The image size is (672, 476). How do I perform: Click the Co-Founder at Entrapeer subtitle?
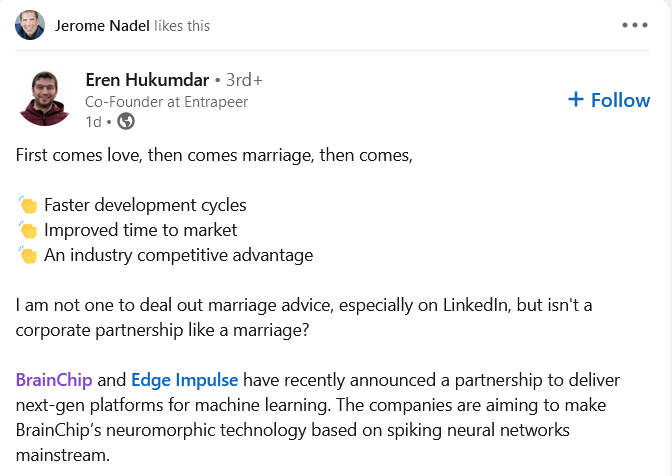166,102
